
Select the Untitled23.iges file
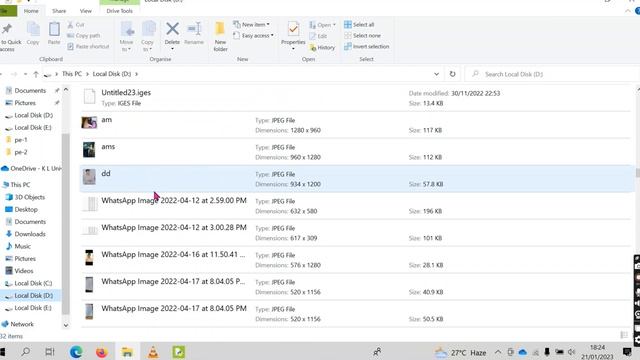pos(356,98)
